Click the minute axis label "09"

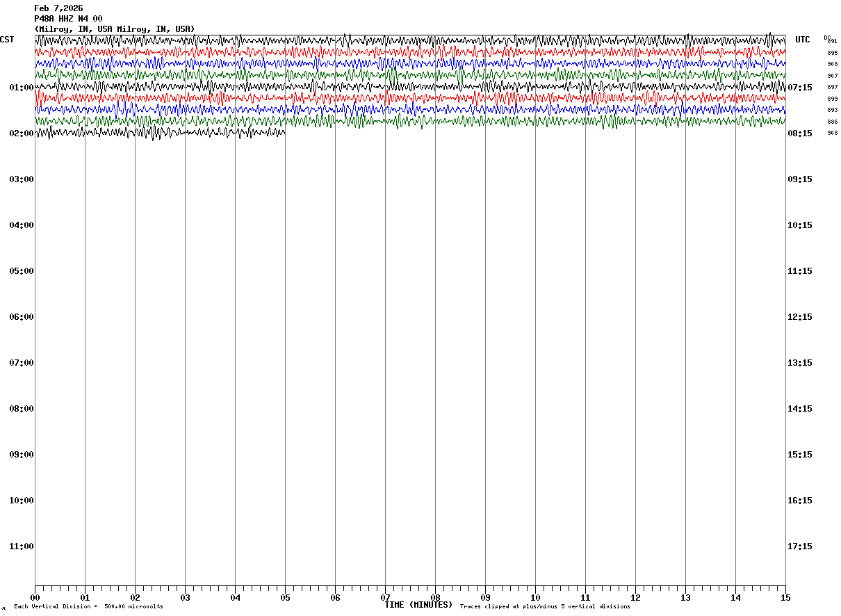[x=485, y=597]
